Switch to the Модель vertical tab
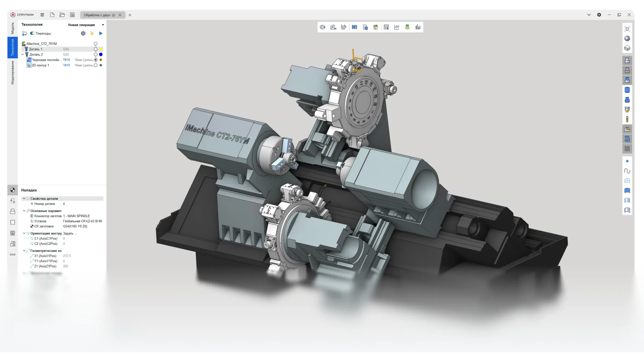This screenshot has height=362, width=644. (x=12, y=28)
